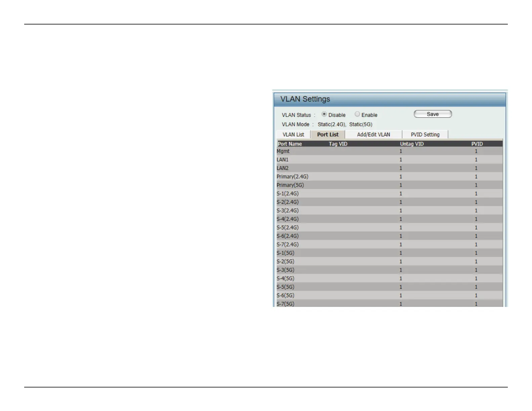This screenshot has height=411, width=532.
Task: Switch to the VLAN List tab
Action: [x=293, y=134]
